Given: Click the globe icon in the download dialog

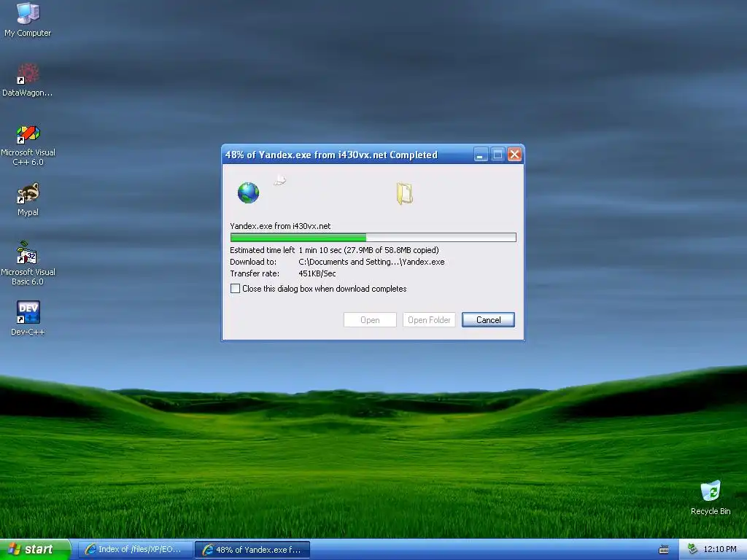Looking at the screenshot, I should point(248,192).
